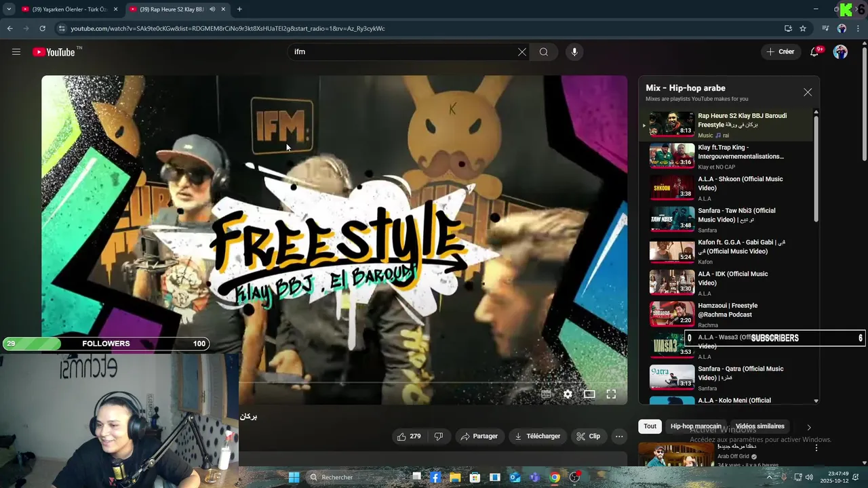This screenshot has width=868, height=488.
Task: Open player settings gear
Action: (x=568, y=394)
